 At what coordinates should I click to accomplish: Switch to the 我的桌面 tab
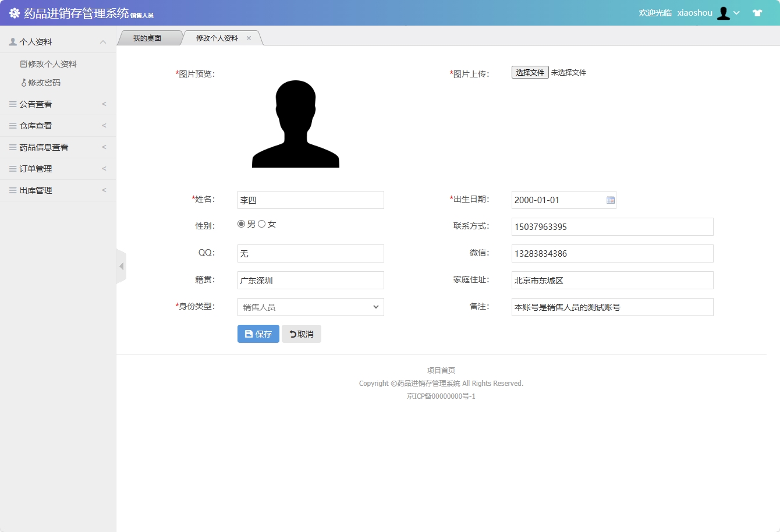coord(150,37)
